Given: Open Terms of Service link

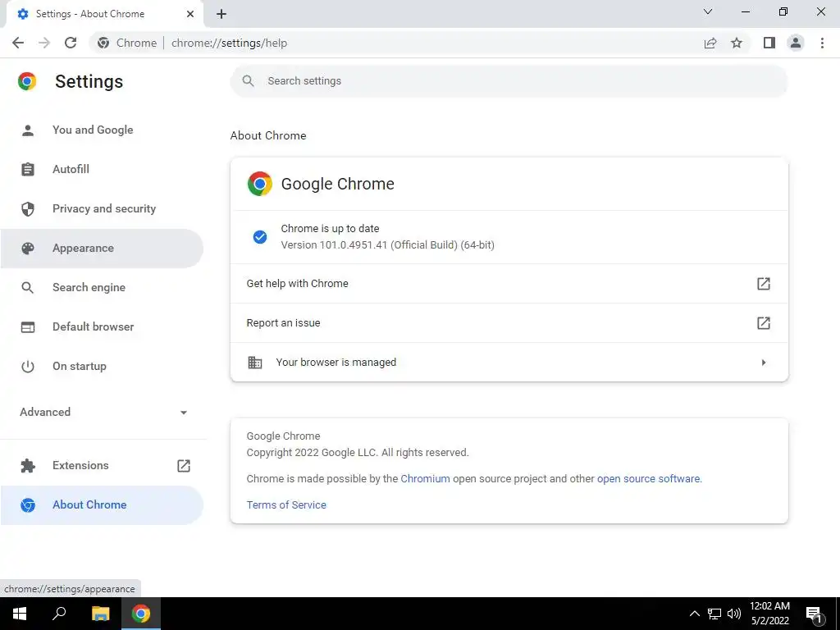Looking at the screenshot, I should tap(286, 504).
